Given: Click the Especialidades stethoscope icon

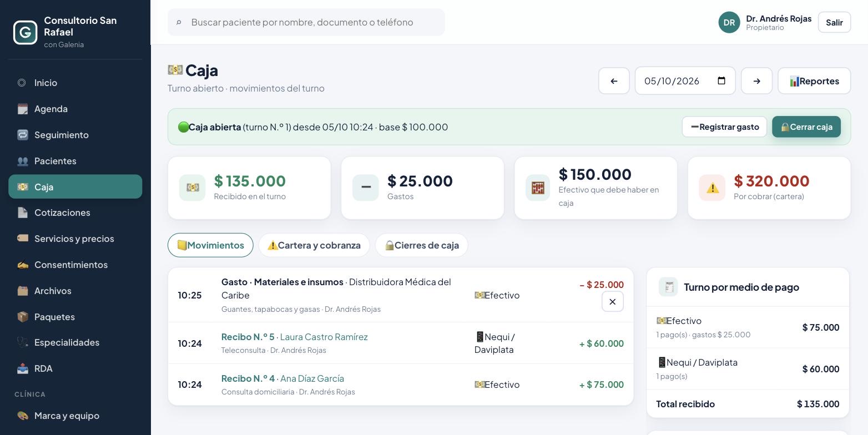Looking at the screenshot, I should [22, 342].
